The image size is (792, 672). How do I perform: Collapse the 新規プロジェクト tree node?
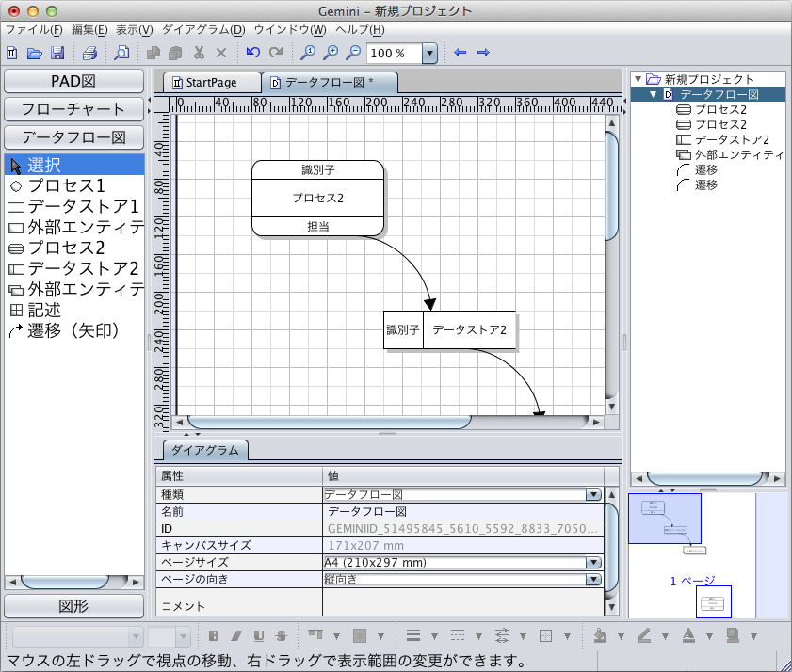pos(638,79)
